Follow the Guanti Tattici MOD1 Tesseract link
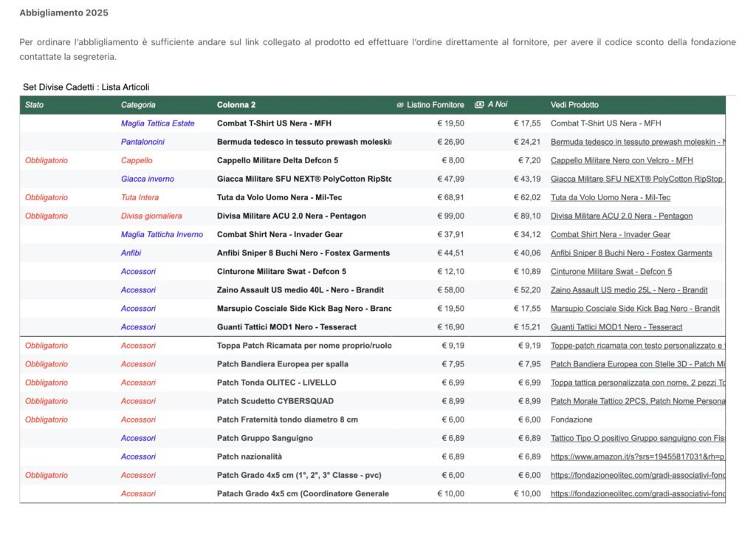Viewport: 756px width, 534px height. (616, 327)
